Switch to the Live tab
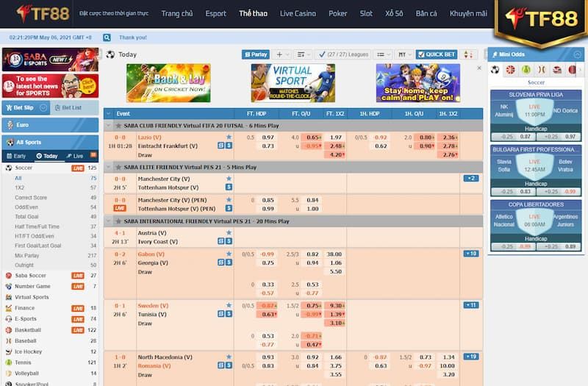Viewport: 588px width, 386px height. coord(75,156)
